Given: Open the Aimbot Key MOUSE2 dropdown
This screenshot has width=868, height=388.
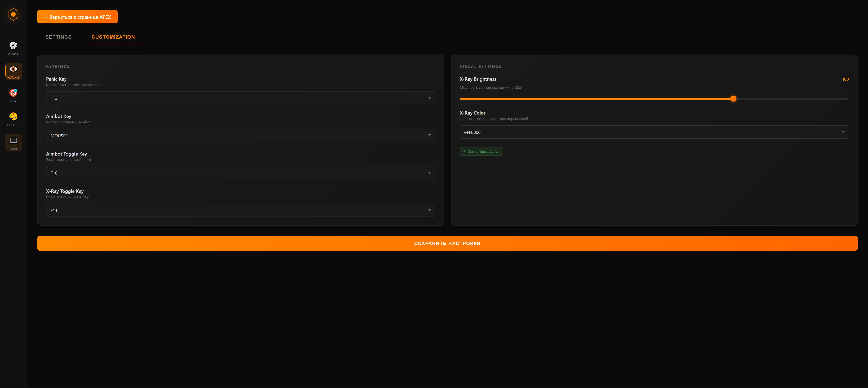Looking at the screenshot, I should point(240,135).
